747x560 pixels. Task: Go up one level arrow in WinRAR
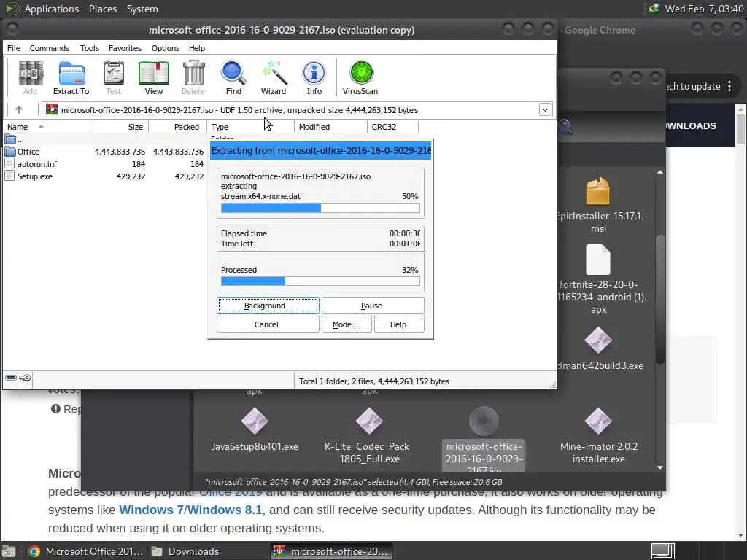(19, 110)
